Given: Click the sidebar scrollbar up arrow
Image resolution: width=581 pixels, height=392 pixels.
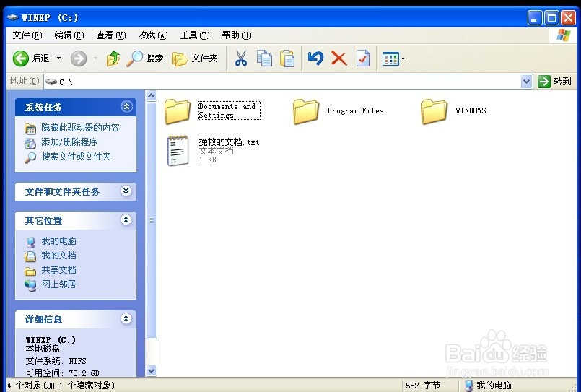Looking at the screenshot, I should pos(151,95).
